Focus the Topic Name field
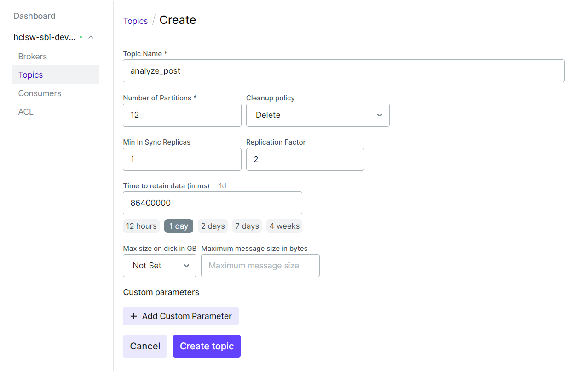The width and height of the screenshot is (588, 371). pos(343,71)
